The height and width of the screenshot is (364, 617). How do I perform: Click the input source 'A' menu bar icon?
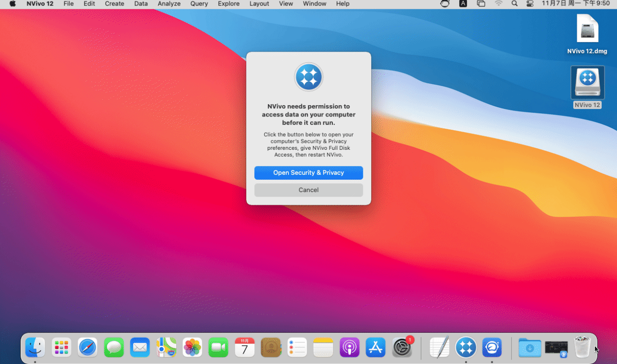click(463, 4)
